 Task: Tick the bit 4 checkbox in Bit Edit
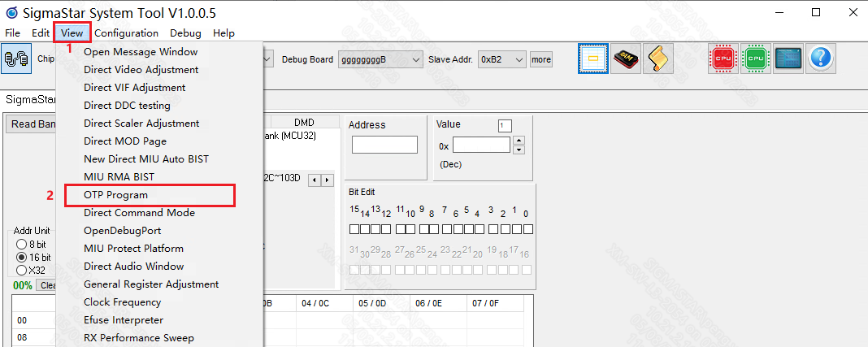(x=479, y=228)
